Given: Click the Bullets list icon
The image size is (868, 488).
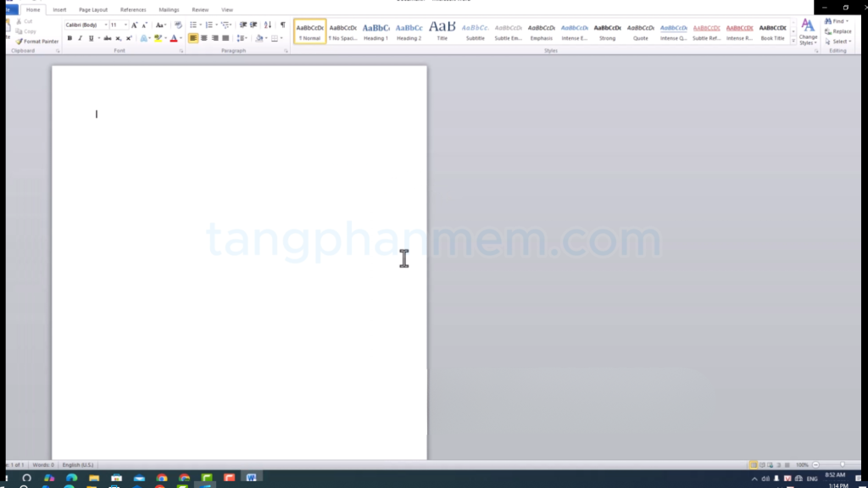Looking at the screenshot, I should (193, 25).
